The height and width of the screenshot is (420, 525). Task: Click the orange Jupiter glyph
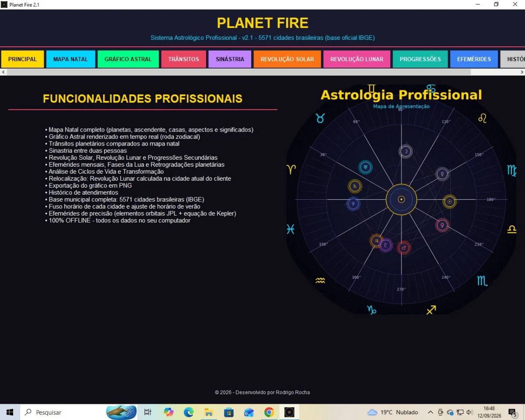click(x=376, y=241)
